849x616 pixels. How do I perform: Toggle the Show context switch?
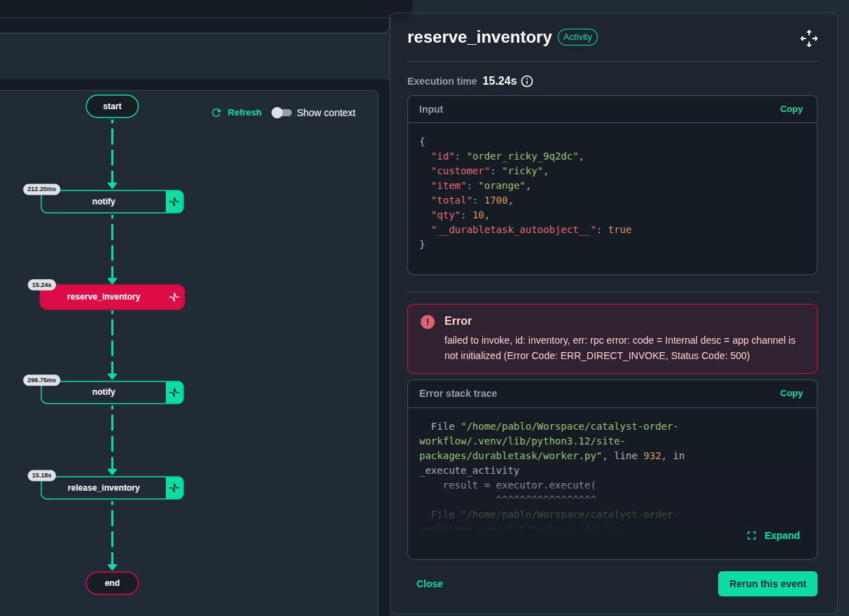click(282, 113)
